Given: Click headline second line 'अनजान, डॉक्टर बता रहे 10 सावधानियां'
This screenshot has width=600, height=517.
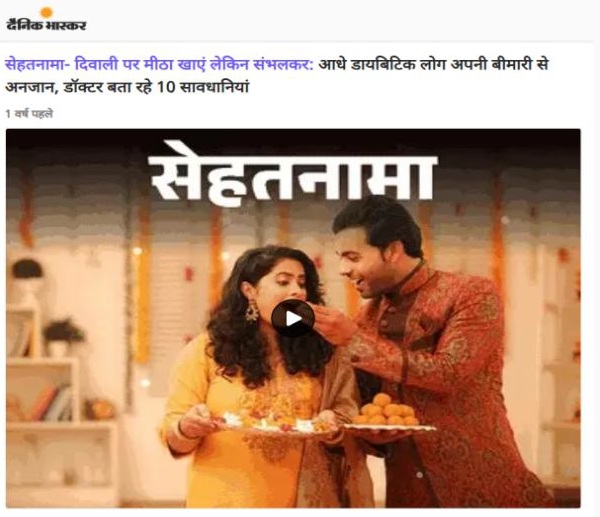Looking at the screenshot, I should [127, 87].
